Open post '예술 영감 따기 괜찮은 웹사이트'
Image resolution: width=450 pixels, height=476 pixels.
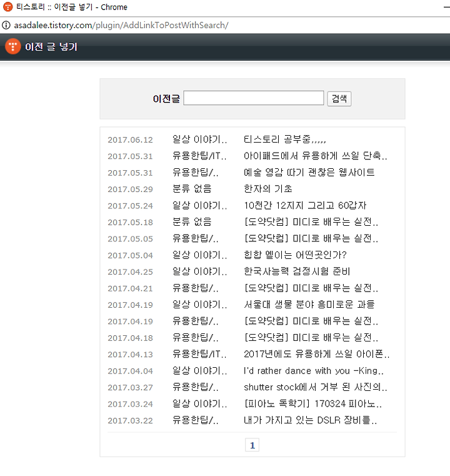pos(309,173)
